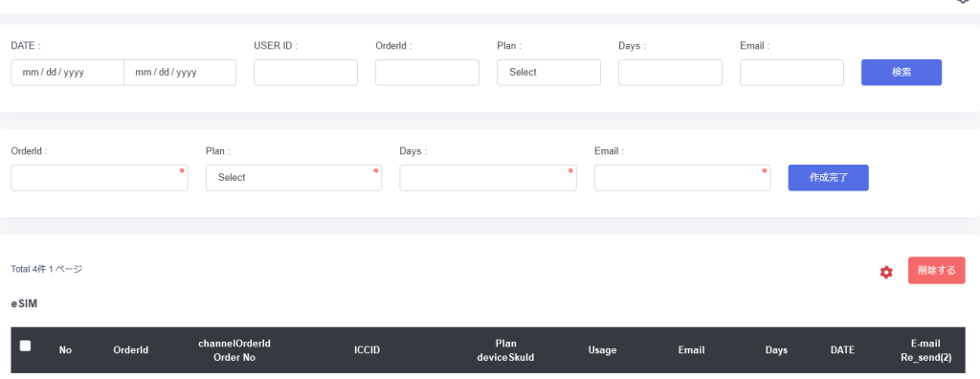The height and width of the screenshot is (379, 980).
Task: Open the Plan dropdown in search filters
Action: 548,73
